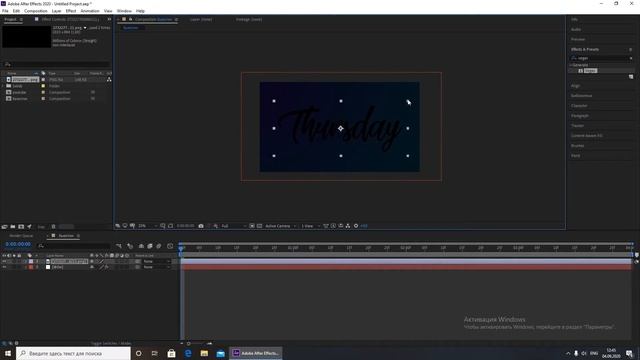Open the viewer resolution Full dropdown
The width and height of the screenshot is (640, 360).
pyautogui.click(x=233, y=226)
